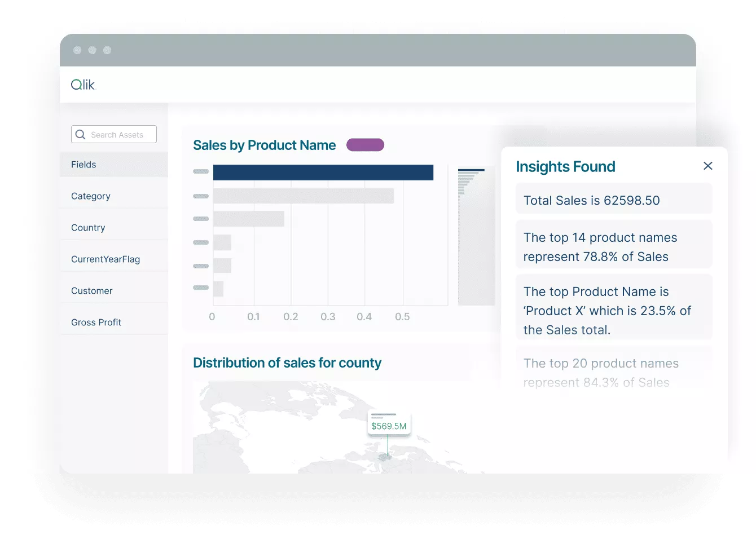Click the Qlik logo
The height and width of the screenshot is (548, 756).
(x=83, y=84)
